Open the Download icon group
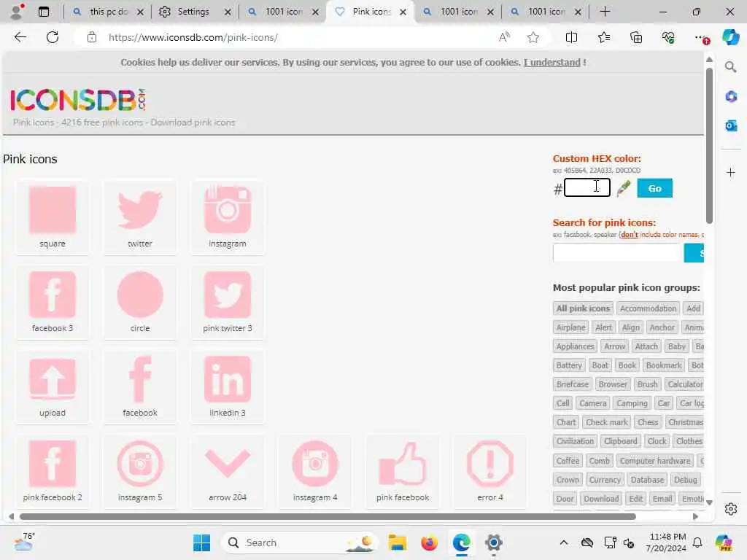 pos(601,499)
